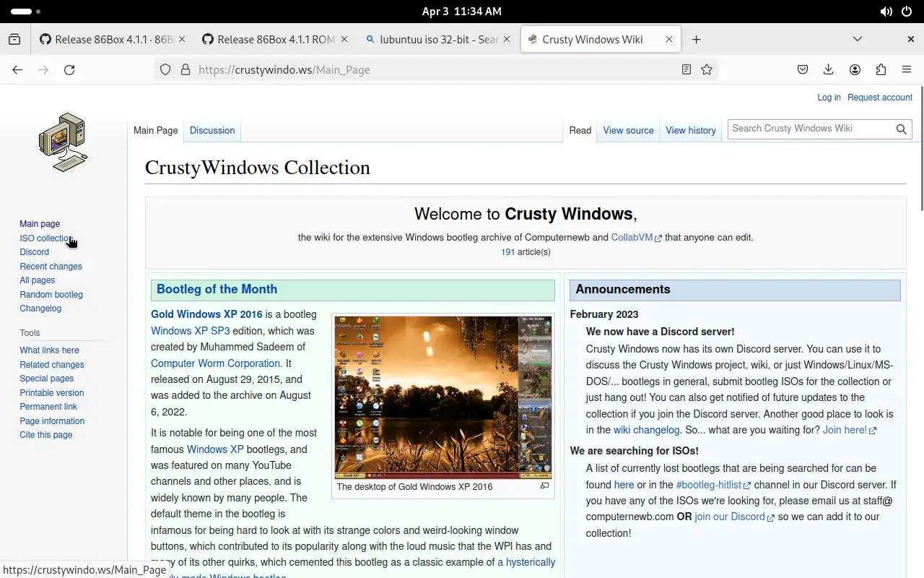Image resolution: width=924 pixels, height=578 pixels.
Task: Open Page information tool link
Action: pos(52,421)
